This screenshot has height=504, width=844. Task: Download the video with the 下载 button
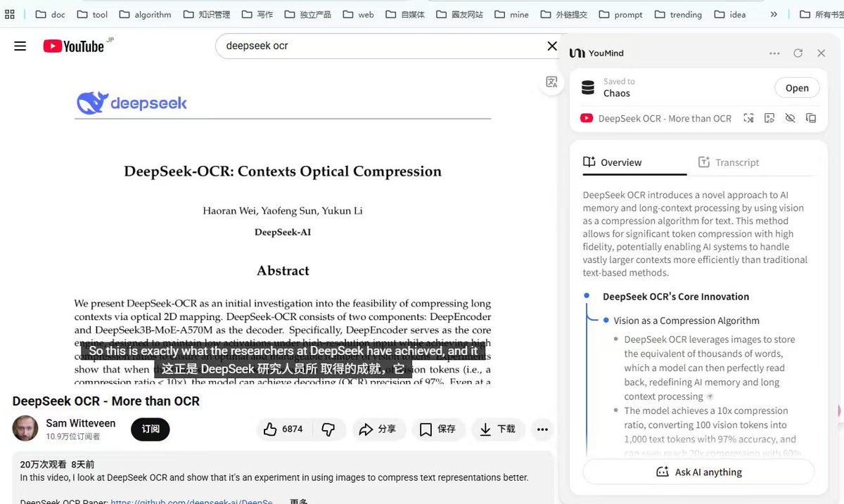click(498, 429)
